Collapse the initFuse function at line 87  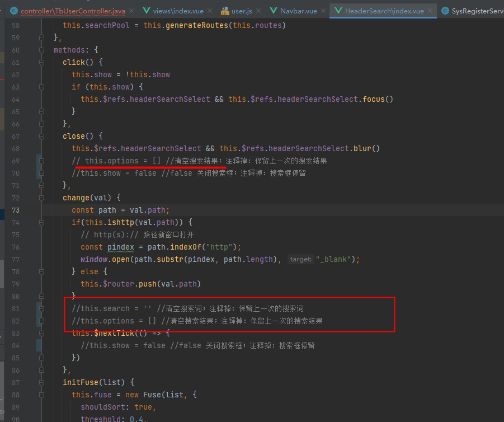point(41,382)
